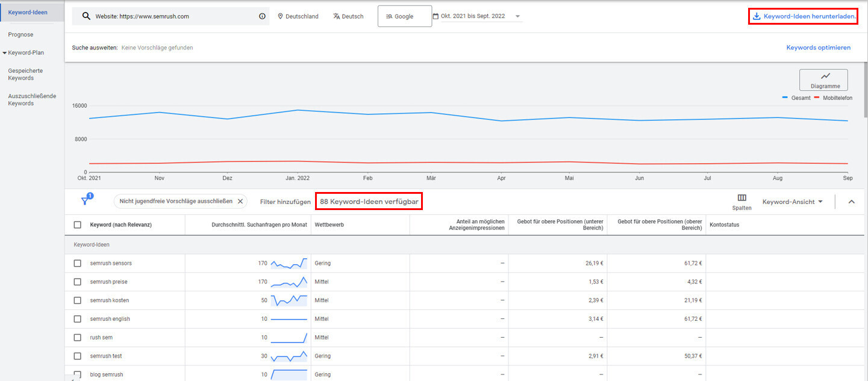Check the semrush kosten keyword row
This screenshot has height=381, width=868.
(77, 300)
